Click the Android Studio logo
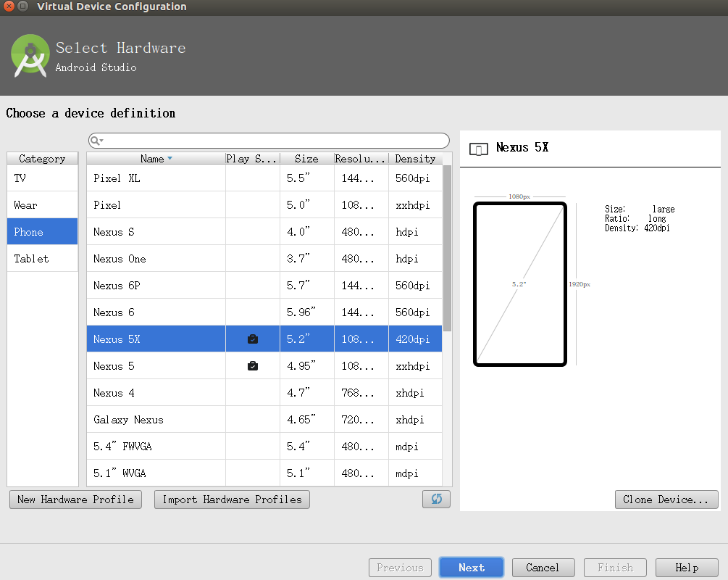The image size is (728, 580). (x=30, y=55)
